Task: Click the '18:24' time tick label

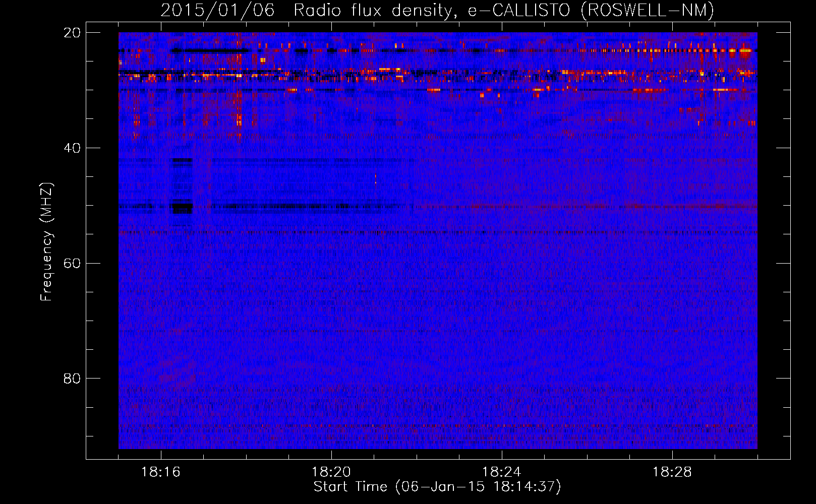Action: tap(502, 472)
